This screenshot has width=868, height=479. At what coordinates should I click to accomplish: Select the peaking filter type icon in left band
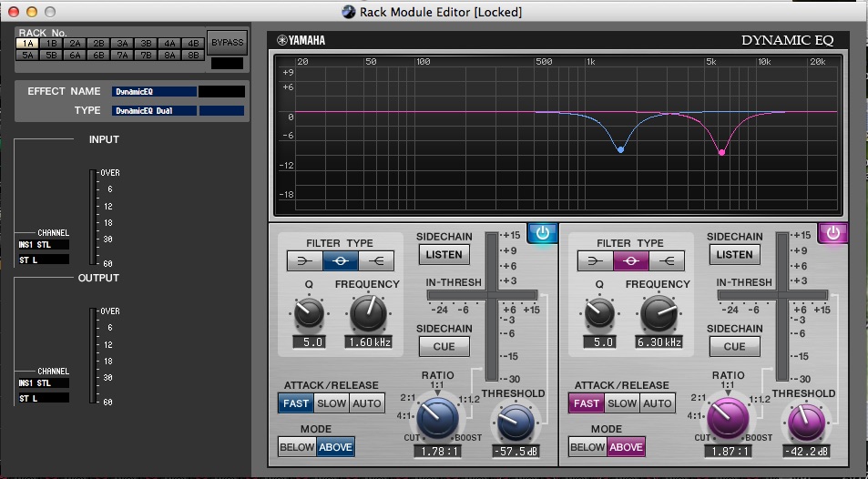coord(340,261)
